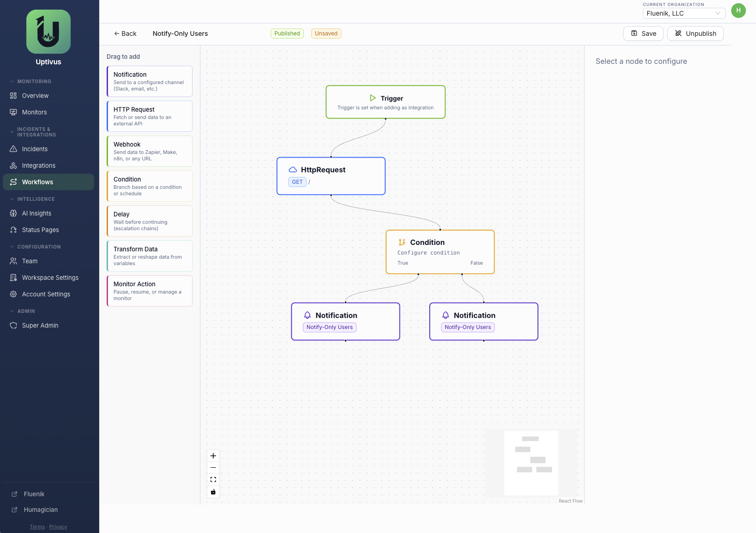
Task: Toggle the canvas interactivity lock
Action: point(213,492)
